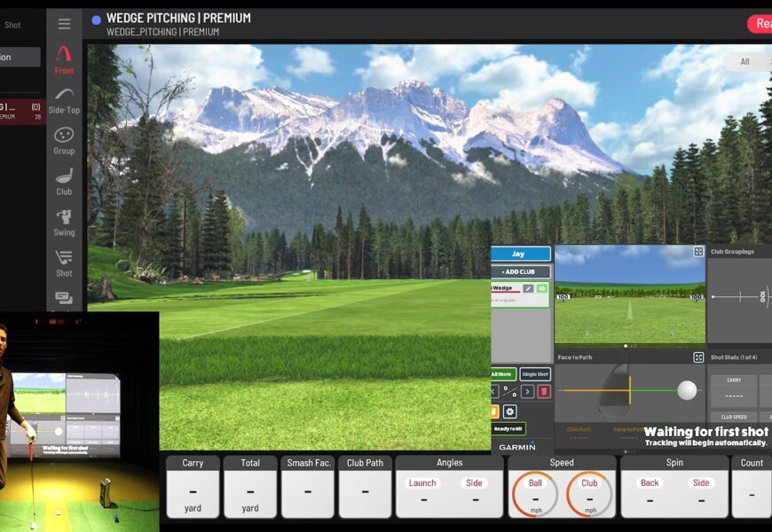
Task: Toggle Wedge club visibility eye icon
Action: tap(542, 288)
